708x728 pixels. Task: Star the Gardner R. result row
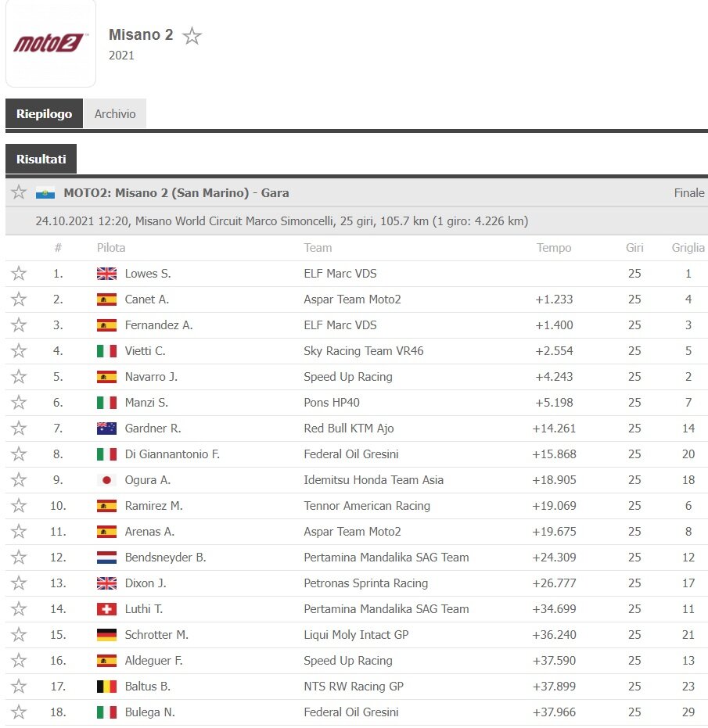click(19, 428)
